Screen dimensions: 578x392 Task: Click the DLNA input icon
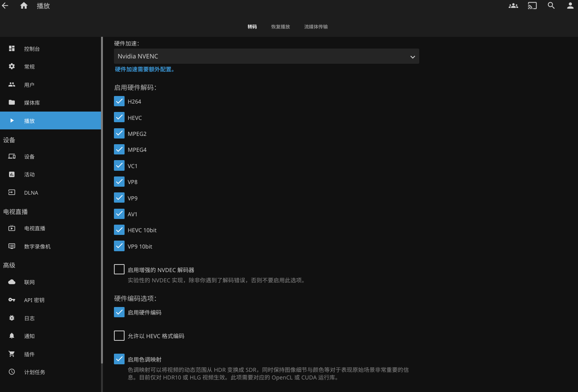click(12, 192)
